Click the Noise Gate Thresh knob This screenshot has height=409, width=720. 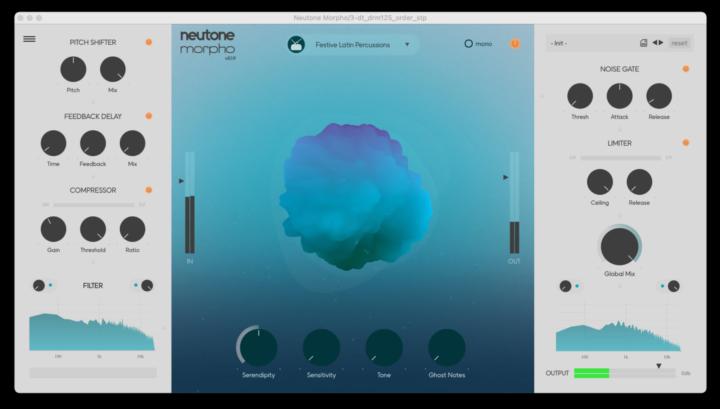pos(580,96)
